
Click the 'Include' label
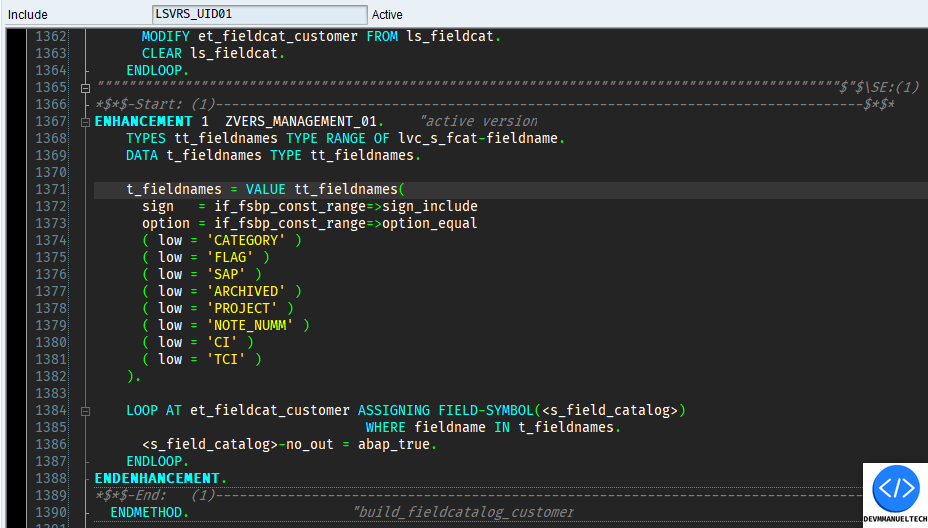point(28,15)
